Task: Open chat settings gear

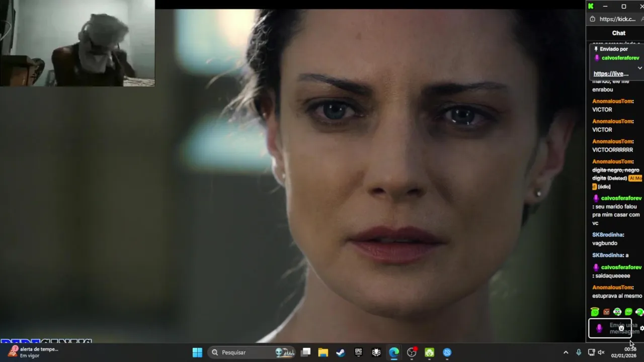Action: point(641,328)
